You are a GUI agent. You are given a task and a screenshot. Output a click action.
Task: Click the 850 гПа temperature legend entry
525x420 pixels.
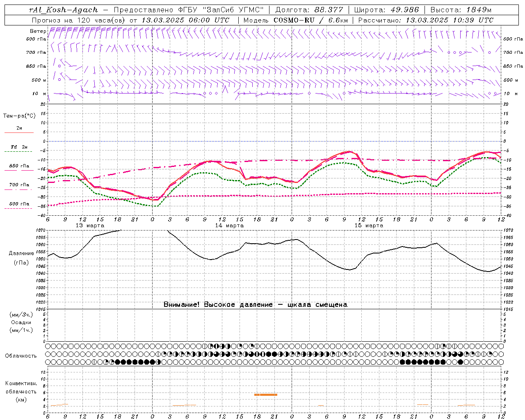click(x=19, y=166)
